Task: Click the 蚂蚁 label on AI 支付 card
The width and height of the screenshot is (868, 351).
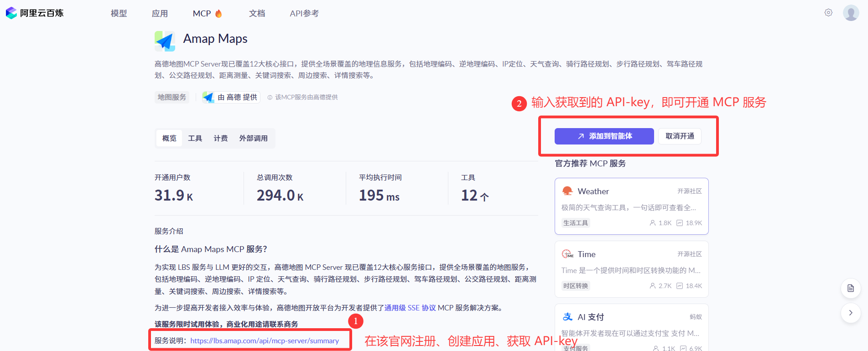Action: tap(696, 317)
